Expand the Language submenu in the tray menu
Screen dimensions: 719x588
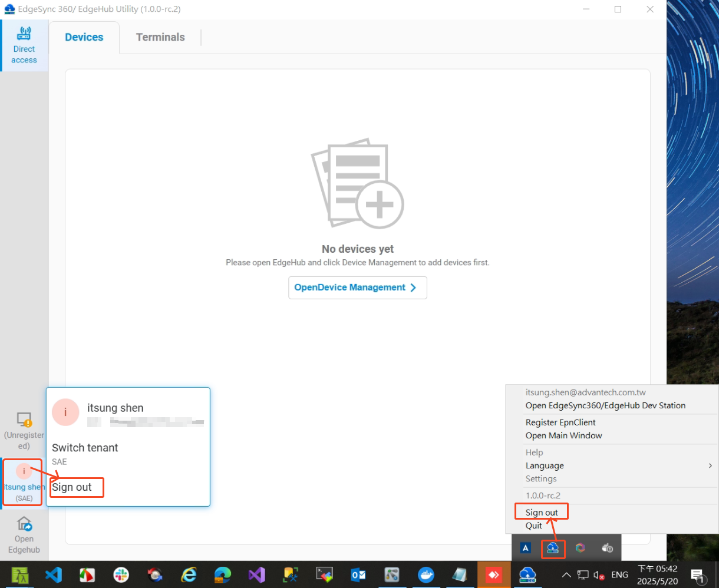pyautogui.click(x=544, y=465)
